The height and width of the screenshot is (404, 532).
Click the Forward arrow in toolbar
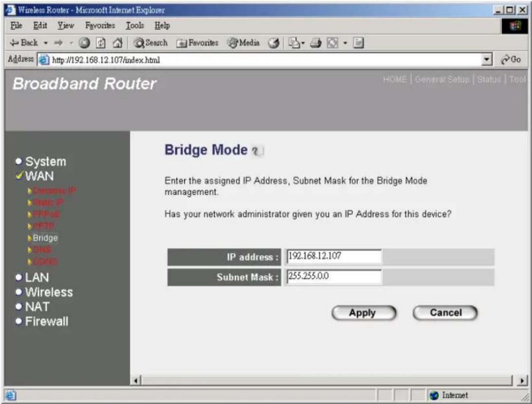58,43
